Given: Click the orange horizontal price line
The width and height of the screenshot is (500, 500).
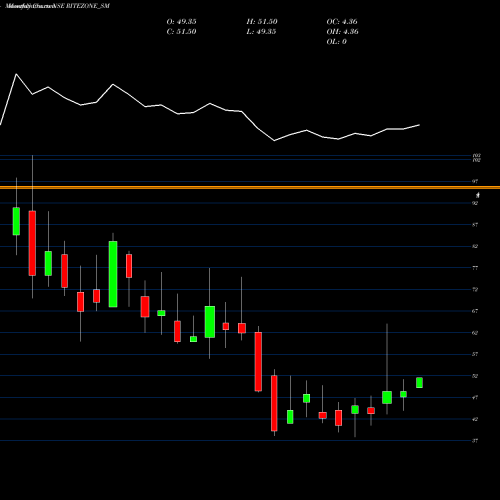Looking at the screenshot, I should click(x=250, y=188).
